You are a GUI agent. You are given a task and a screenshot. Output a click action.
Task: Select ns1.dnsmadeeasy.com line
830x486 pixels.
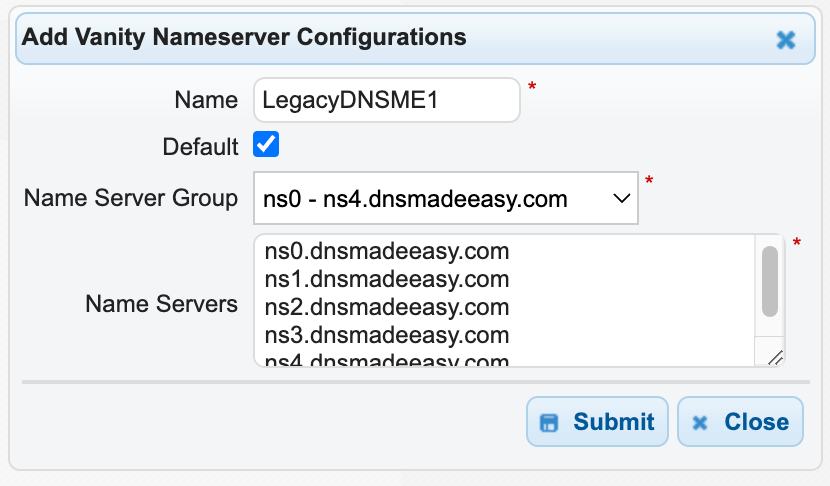click(x=387, y=279)
